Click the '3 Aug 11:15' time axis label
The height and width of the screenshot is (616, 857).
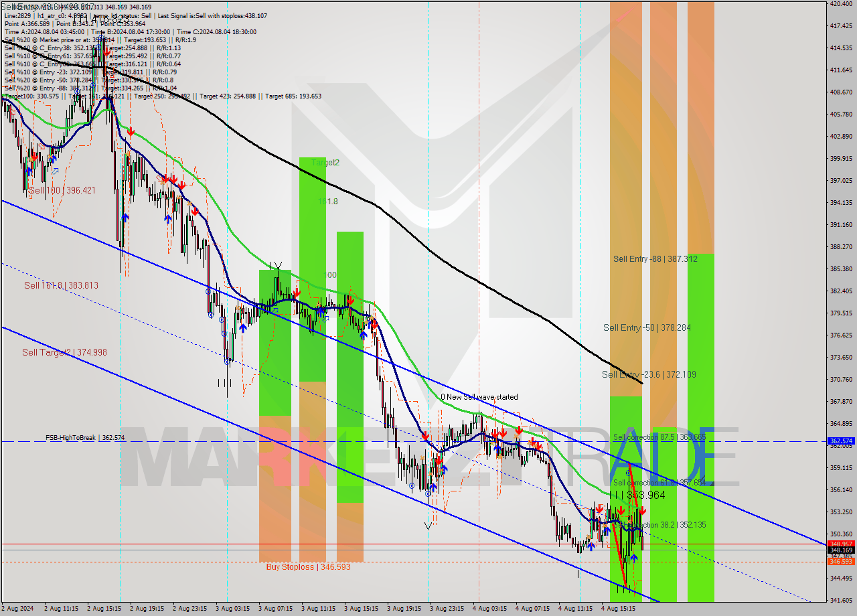(x=318, y=609)
